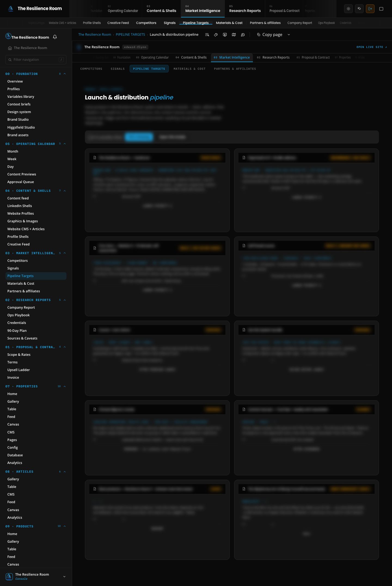This screenshot has width=392, height=586.
Task: Click the document icon on the first pipeline card
Action: pyautogui.click(x=95, y=158)
